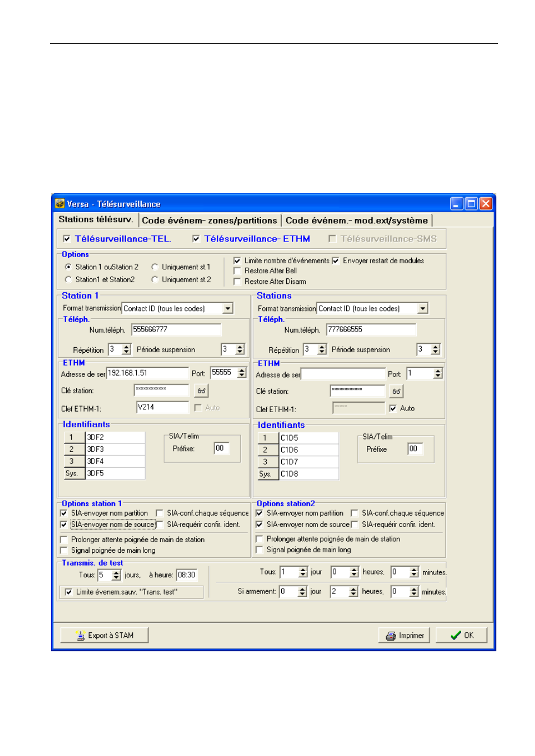Toggle Station 2 SIA-envoyer nom partition
The image size is (535, 756).
point(259,514)
